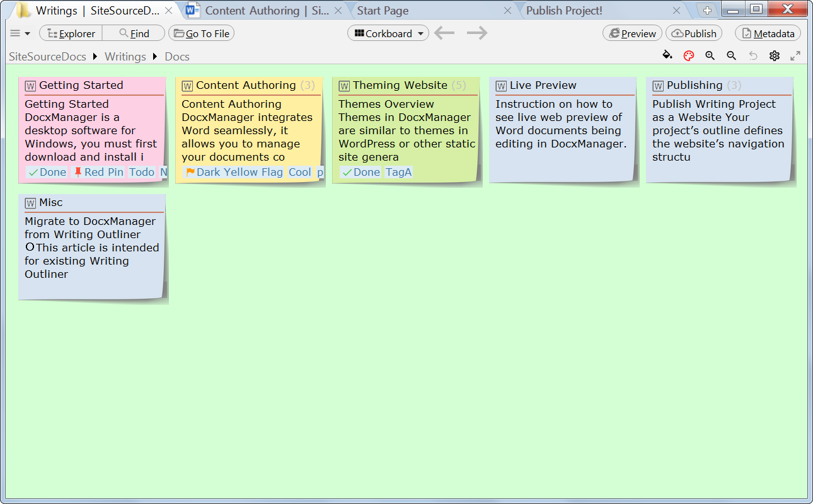Click the Getting Started card Word icon

(30, 86)
